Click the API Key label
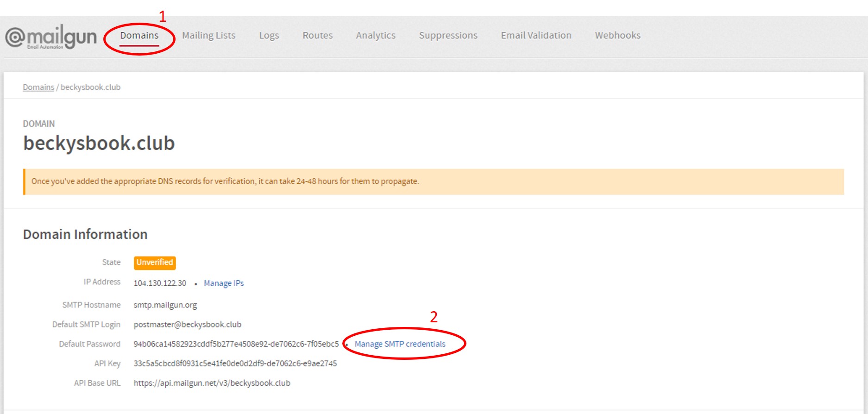This screenshot has height=414, width=868. (107, 363)
